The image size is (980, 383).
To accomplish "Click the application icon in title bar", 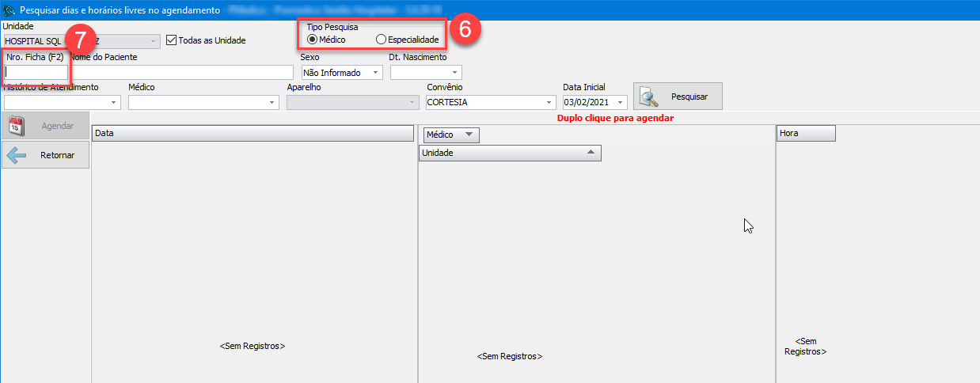I will pyautogui.click(x=10, y=9).
